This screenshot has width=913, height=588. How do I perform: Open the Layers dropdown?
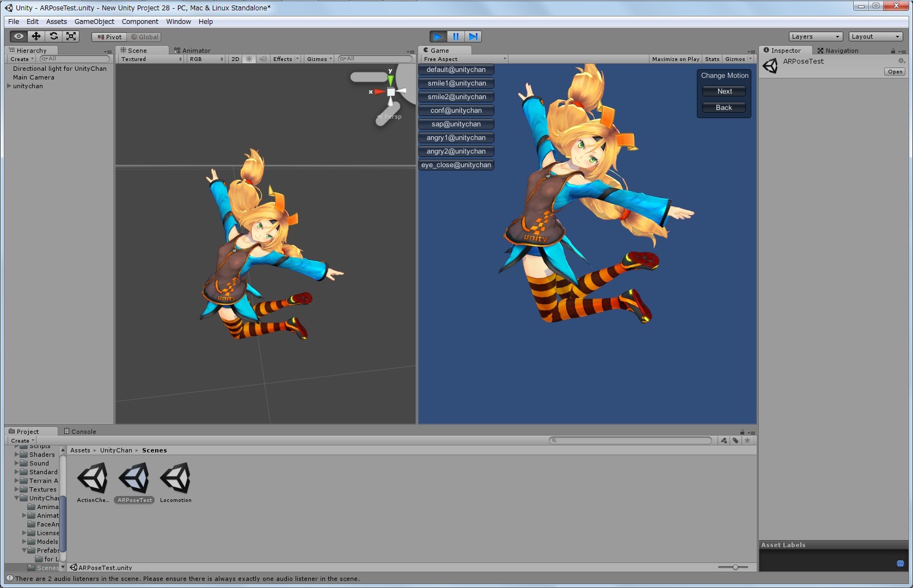click(x=816, y=36)
